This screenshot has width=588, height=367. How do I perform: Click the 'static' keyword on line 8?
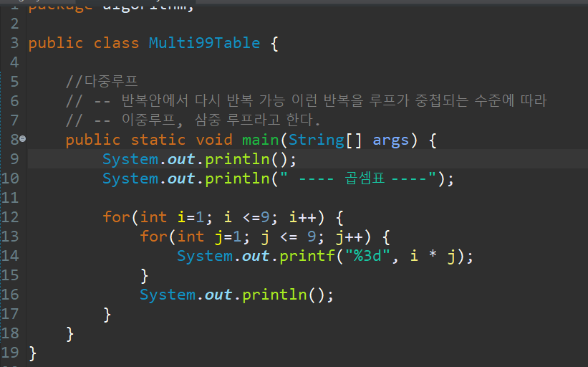pyautogui.click(x=158, y=140)
